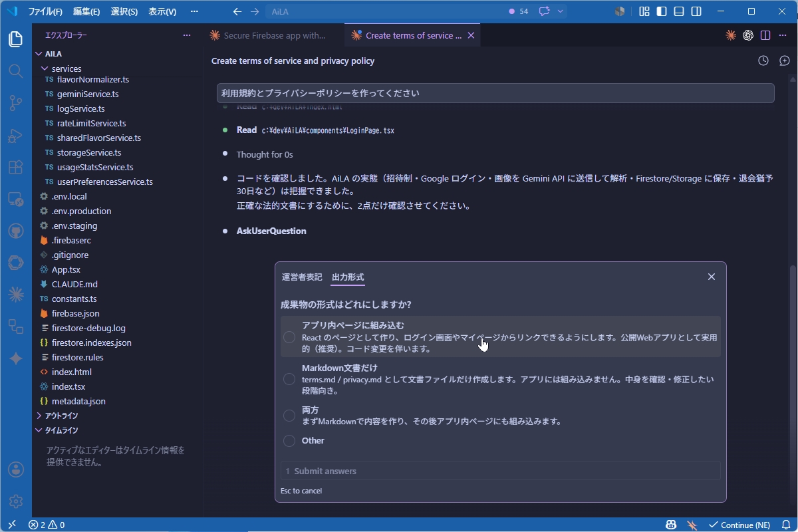Click the 54 usage indicator in title bar
This screenshot has width=798, height=532.
coord(519,11)
